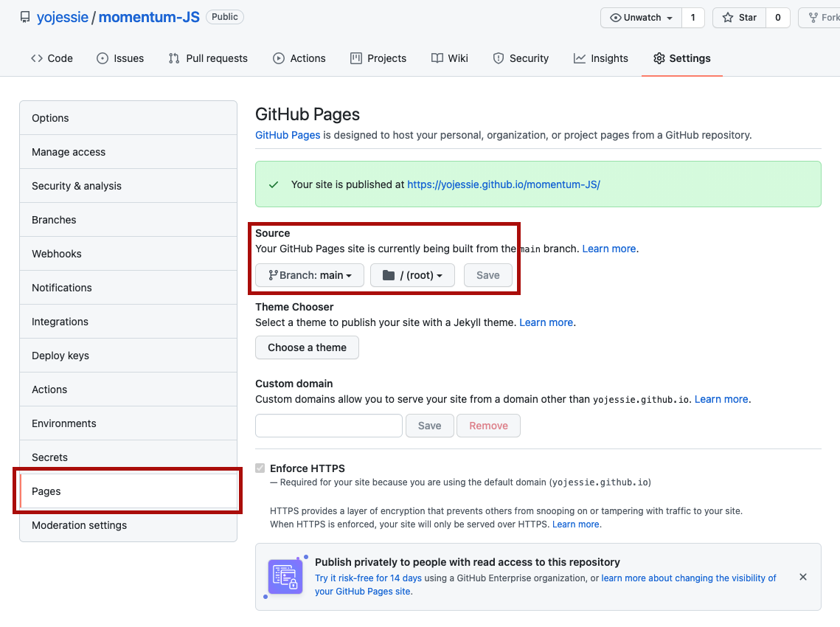The height and width of the screenshot is (627, 840).
Task: Open Integrations in sidebar
Action: click(x=128, y=322)
